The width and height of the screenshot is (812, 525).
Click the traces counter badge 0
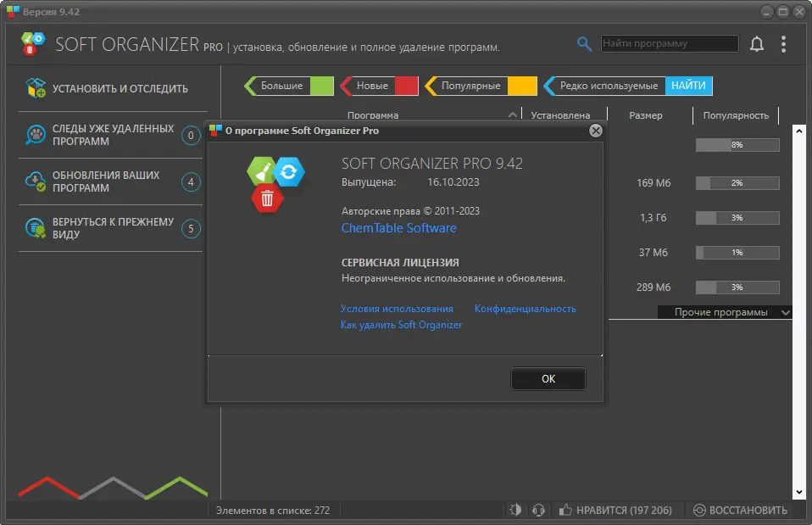click(x=191, y=135)
